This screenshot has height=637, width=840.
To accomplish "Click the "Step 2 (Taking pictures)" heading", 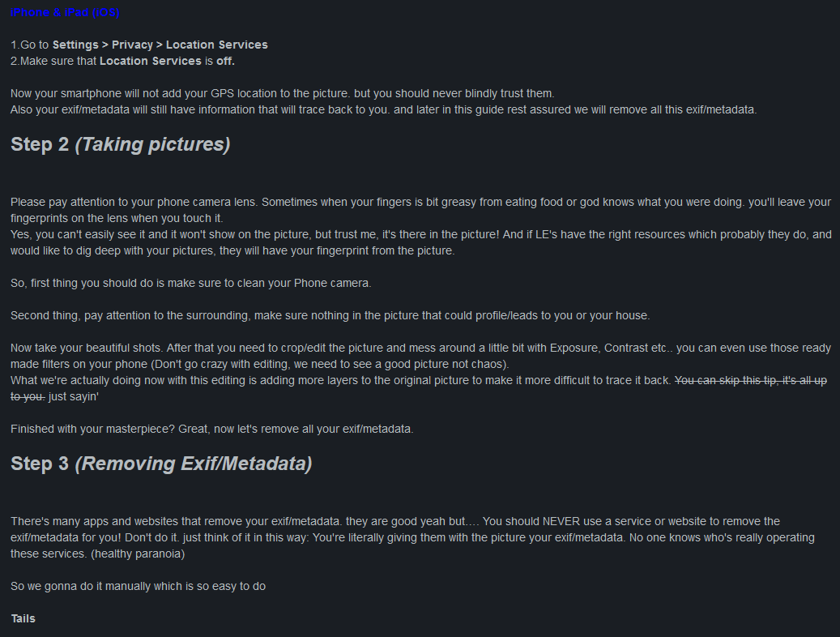I will coord(120,145).
